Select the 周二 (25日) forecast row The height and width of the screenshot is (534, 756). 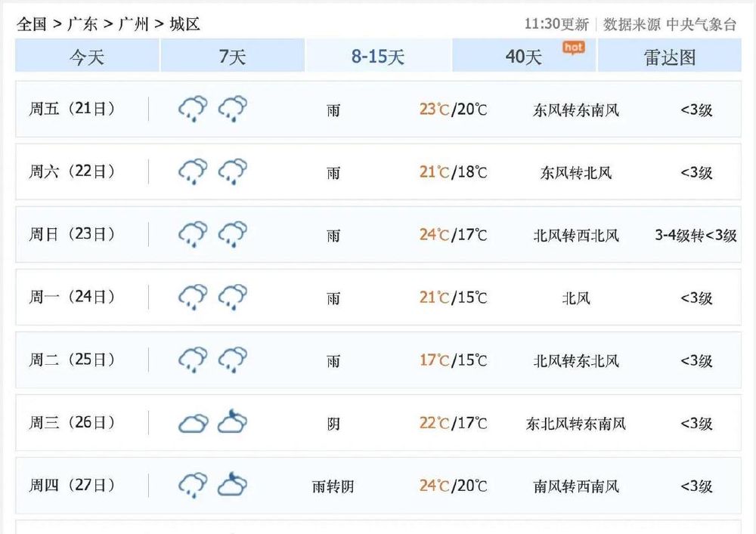coord(378,360)
